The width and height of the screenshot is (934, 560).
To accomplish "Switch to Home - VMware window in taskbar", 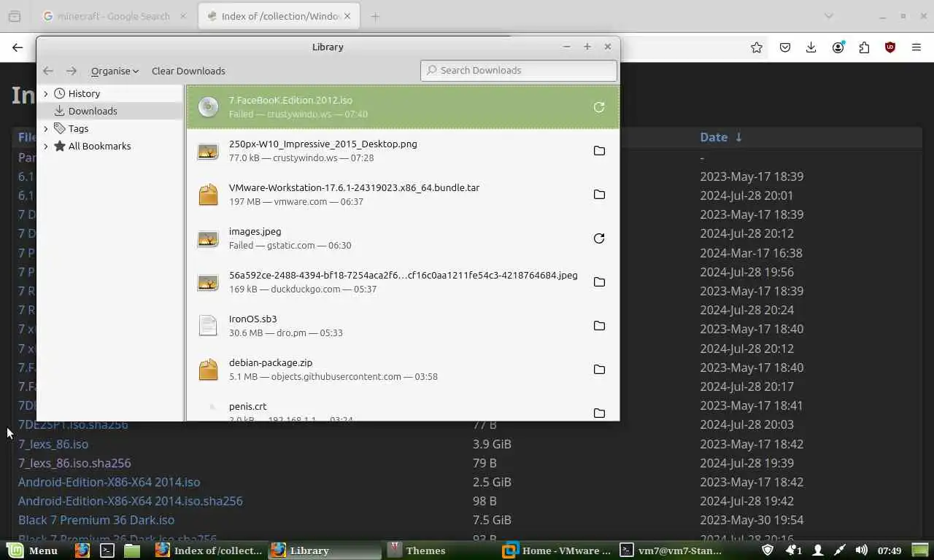I will click(x=558, y=551).
